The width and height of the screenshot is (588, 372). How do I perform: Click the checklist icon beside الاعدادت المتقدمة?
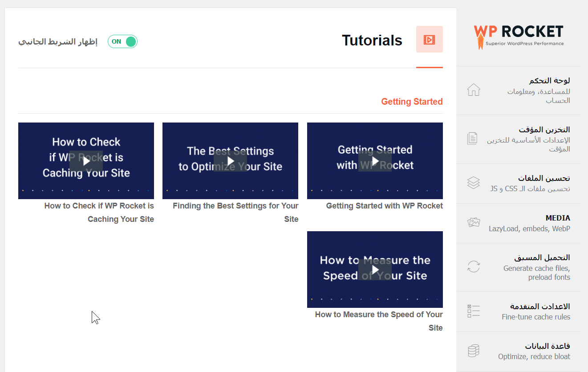tap(474, 311)
